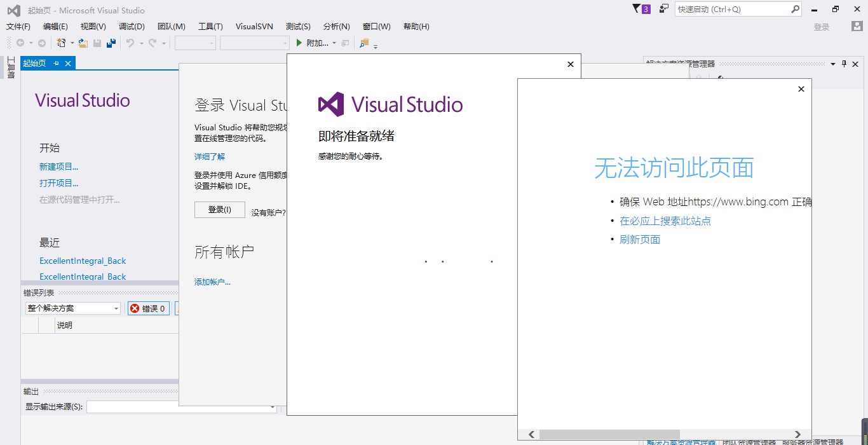Click the green start/attach play icon
The image size is (868, 445).
click(x=299, y=43)
